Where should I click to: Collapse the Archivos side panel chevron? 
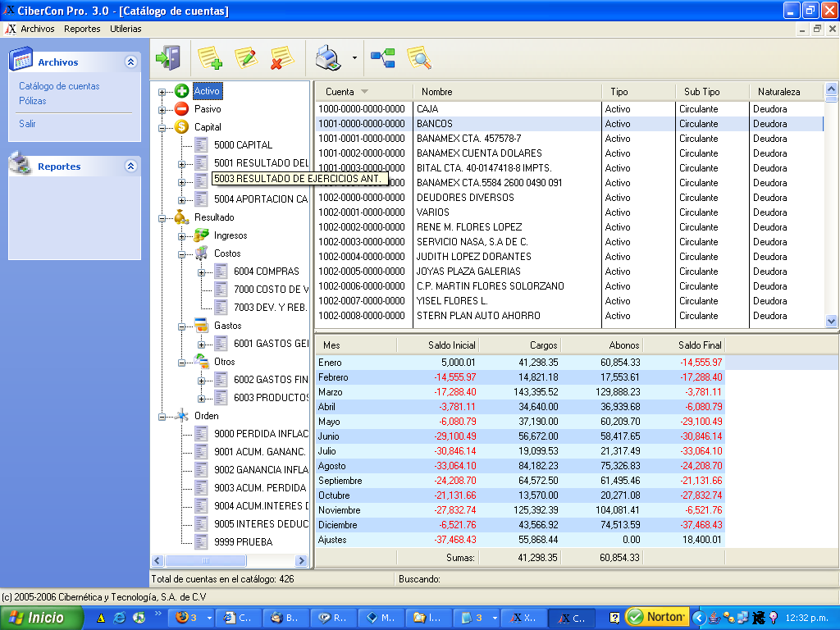coord(130,62)
